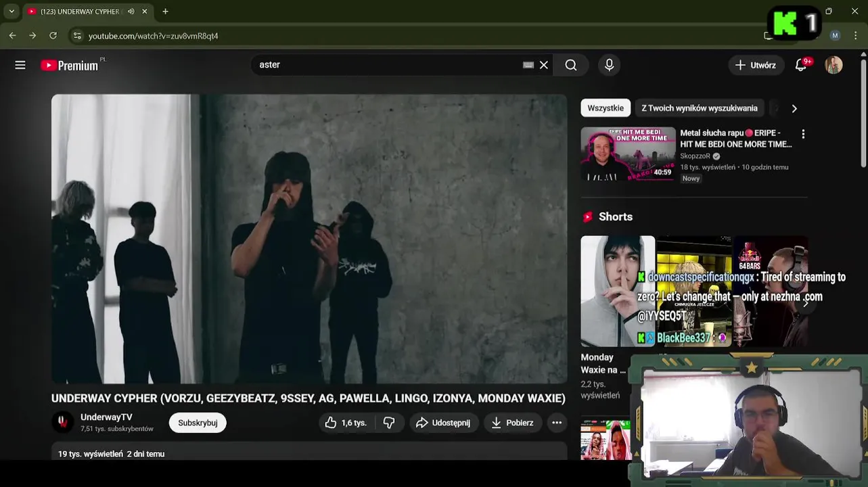Close the UNDERWAY CYPHER tab
The height and width of the screenshot is (487, 868).
pos(144,11)
